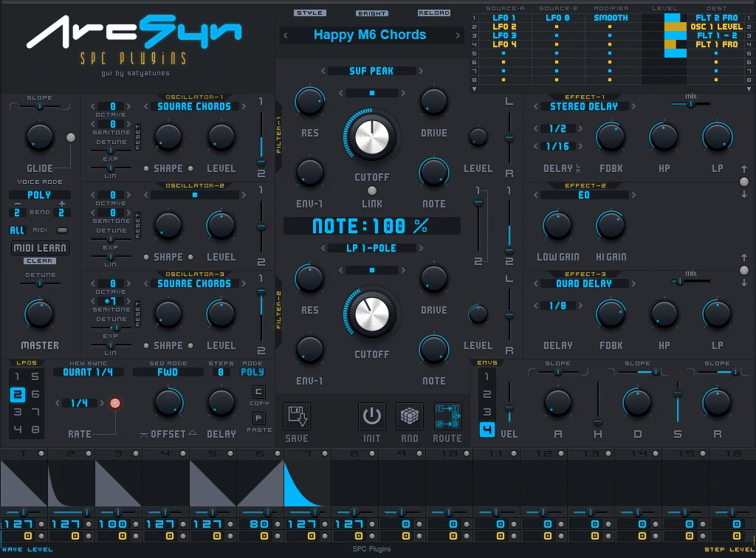Image resolution: width=756 pixels, height=558 pixels.
Task: Click the Save preset disk icon
Action: pyautogui.click(x=296, y=418)
